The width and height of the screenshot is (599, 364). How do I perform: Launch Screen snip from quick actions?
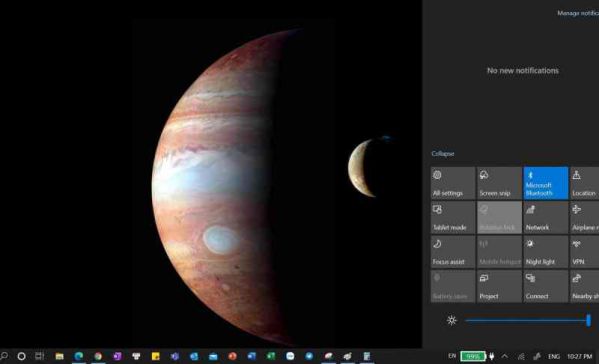(x=499, y=183)
